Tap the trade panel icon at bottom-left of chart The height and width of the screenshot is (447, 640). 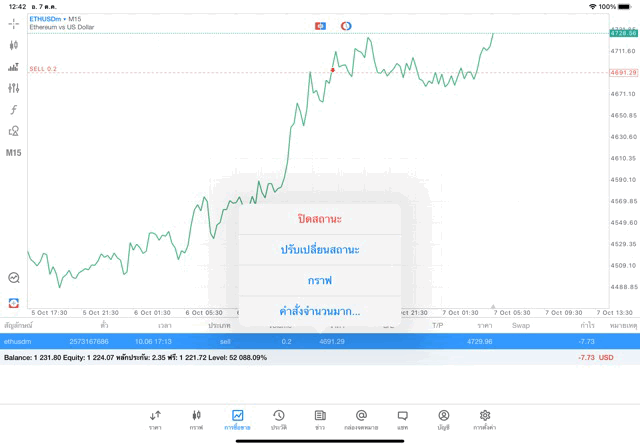[x=14, y=301]
